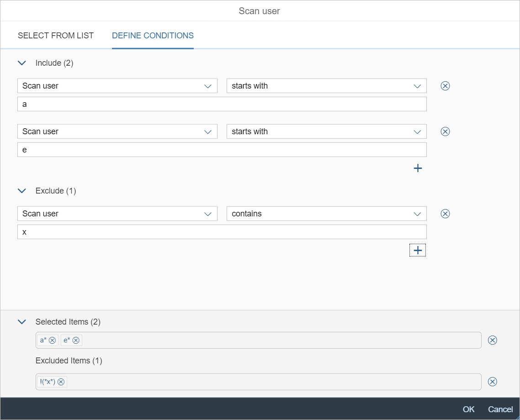Image resolution: width=520 pixels, height=420 pixels.
Task: Open second include 'Scan user' field dropdown
Action: 117,131
